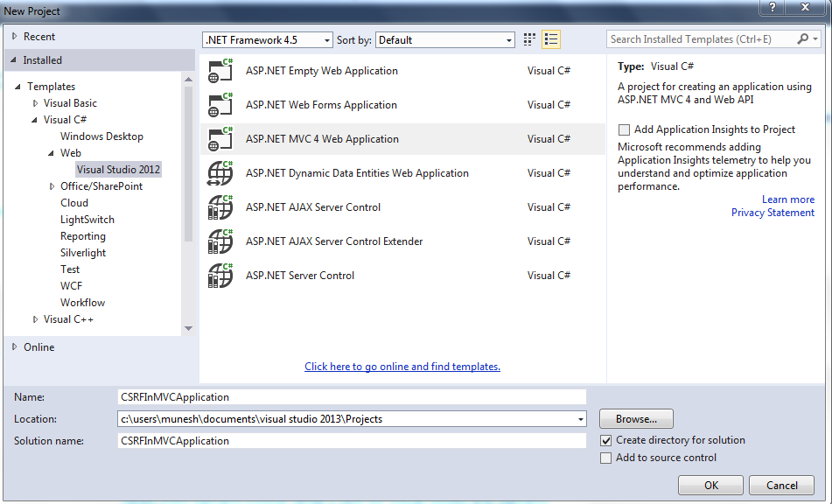Select the ASP.NET Empty Web Application icon

pos(220,71)
